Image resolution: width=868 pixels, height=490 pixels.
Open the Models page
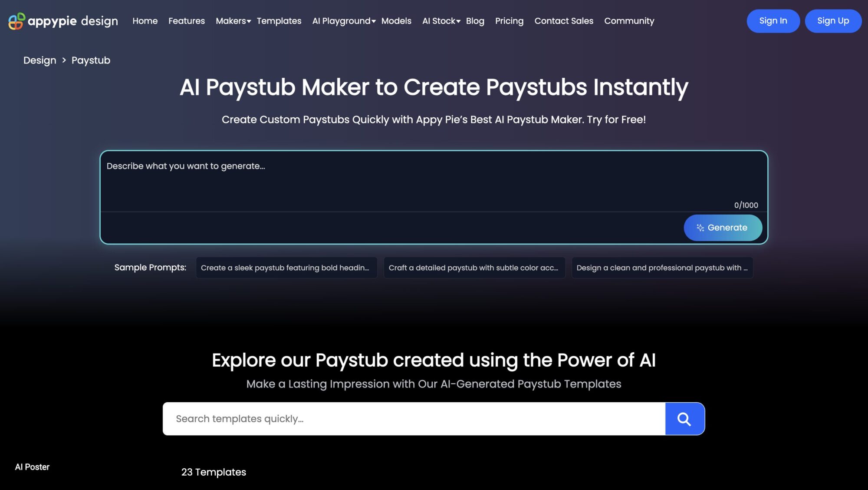pyautogui.click(x=396, y=21)
